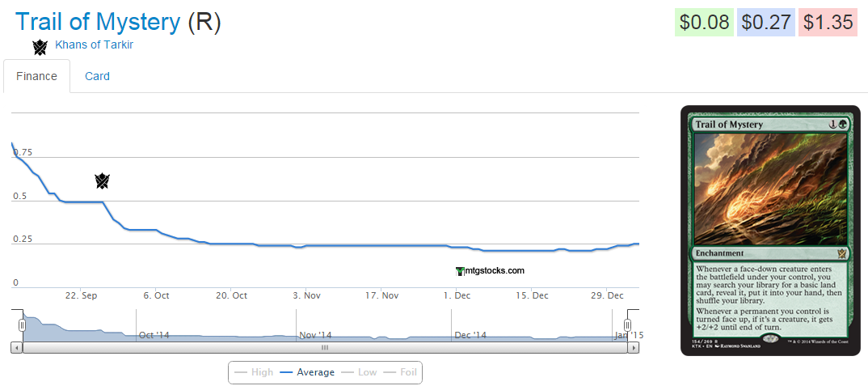This screenshot has width=868, height=386.
Task: Click the blue $0.27 average price badge
Action: tap(766, 22)
